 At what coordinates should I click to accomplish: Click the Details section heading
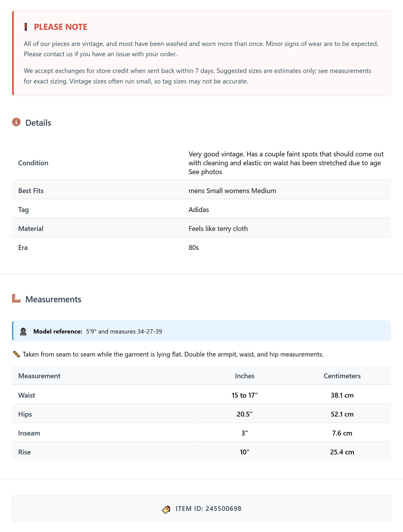click(x=38, y=123)
